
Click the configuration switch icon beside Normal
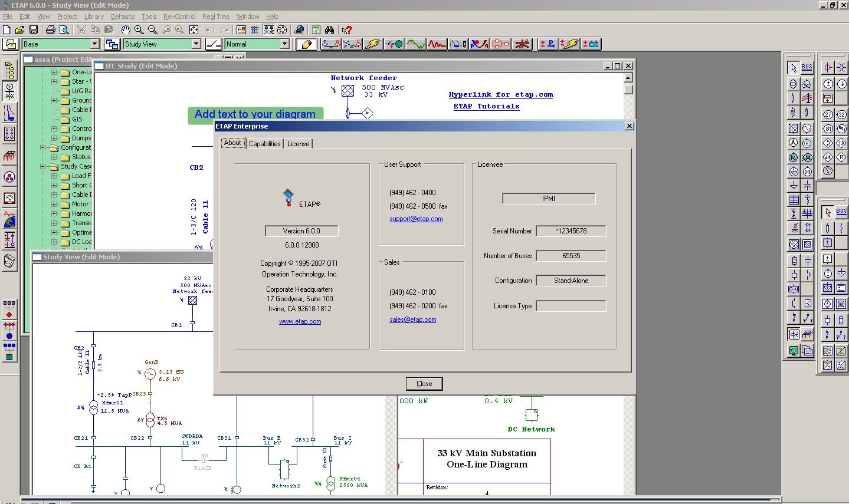tap(214, 44)
